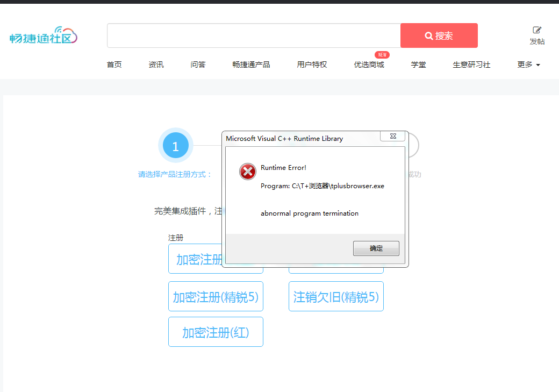Click the 请选择产品注册方式 step label
559x392 pixels.
tap(175, 174)
